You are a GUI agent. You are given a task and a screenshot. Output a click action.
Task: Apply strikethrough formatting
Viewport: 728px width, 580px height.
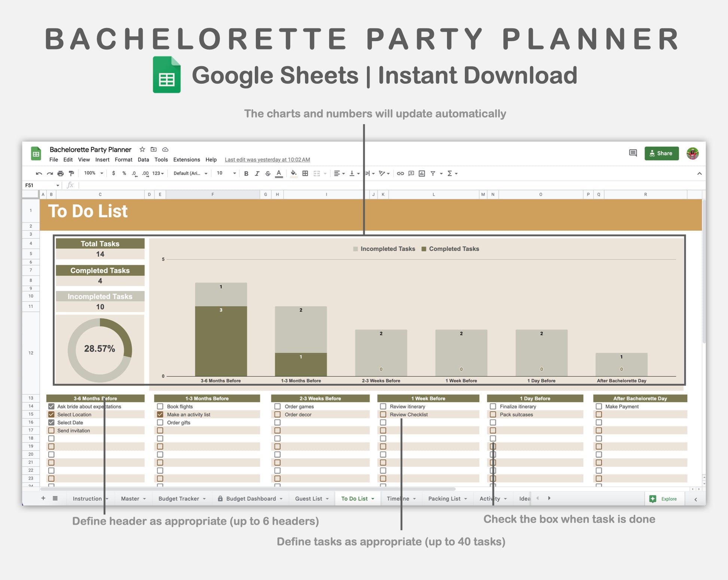tap(268, 174)
